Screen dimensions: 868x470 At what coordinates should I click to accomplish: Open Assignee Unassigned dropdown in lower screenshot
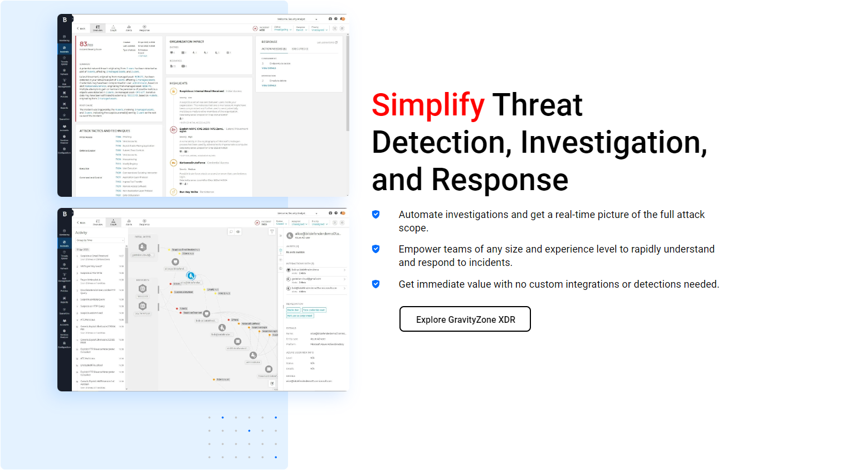(x=299, y=222)
